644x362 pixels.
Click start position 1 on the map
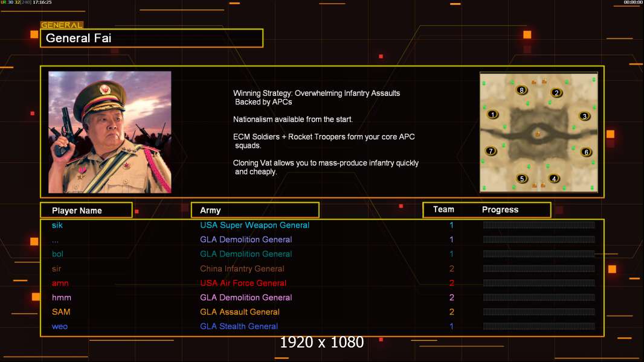pyautogui.click(x=492, y=115)
